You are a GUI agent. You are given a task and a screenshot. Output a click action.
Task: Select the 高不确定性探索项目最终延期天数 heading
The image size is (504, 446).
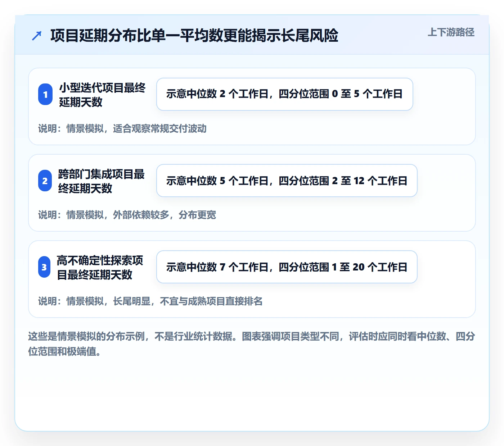point(100,267)
